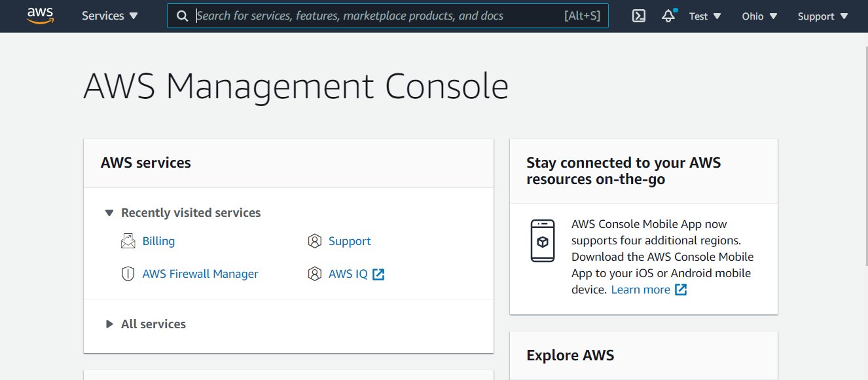This screenshot has height=380, width=868.
Task: Open the Ohio region selector
Action: click(x=759, y=16)
